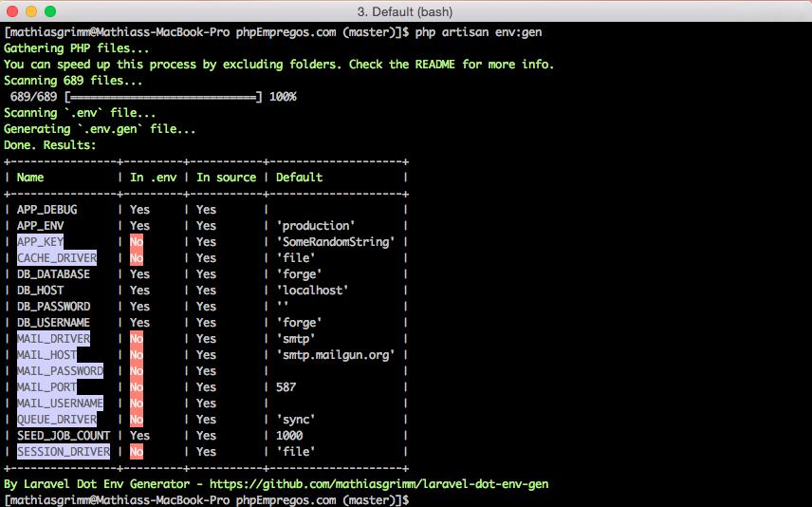This screenshot has height=507, width=812.
Task: Click the APP_ENV row name
Action: tap(41, 226)
